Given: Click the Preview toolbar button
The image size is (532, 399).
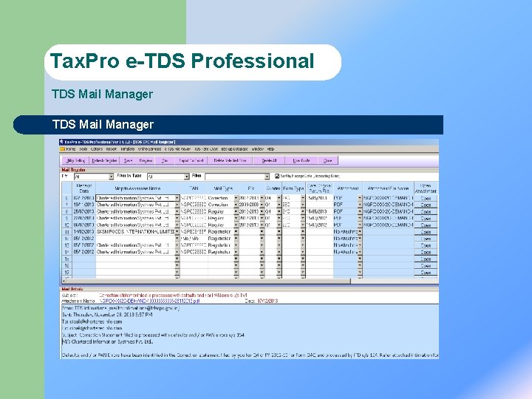Looking at the screenshot, I should [146, 160].
